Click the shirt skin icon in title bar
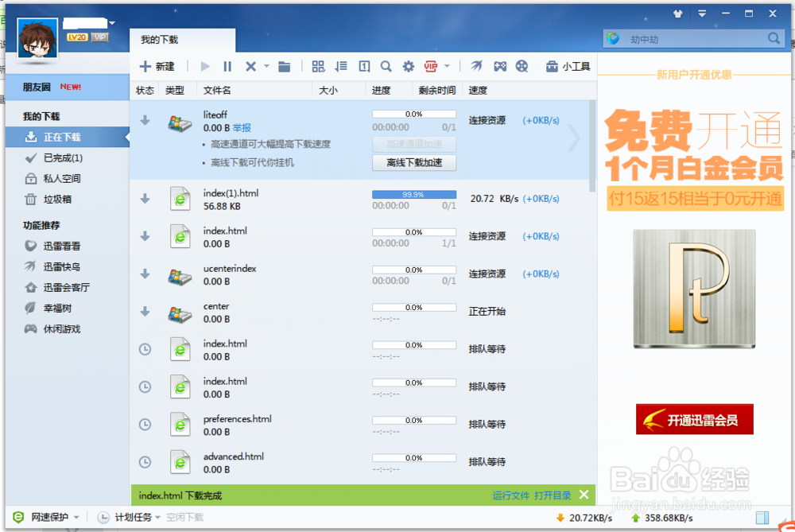 tap(678, 14)
